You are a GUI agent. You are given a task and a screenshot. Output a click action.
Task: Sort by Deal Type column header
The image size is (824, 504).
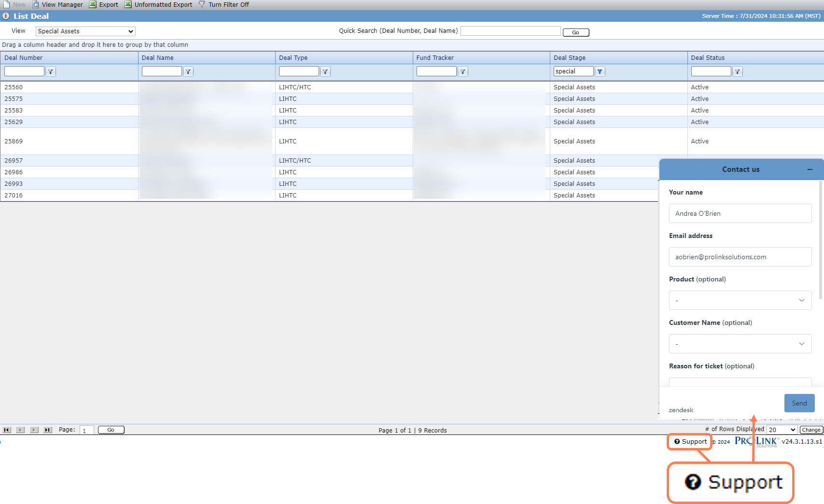point(293,58)
